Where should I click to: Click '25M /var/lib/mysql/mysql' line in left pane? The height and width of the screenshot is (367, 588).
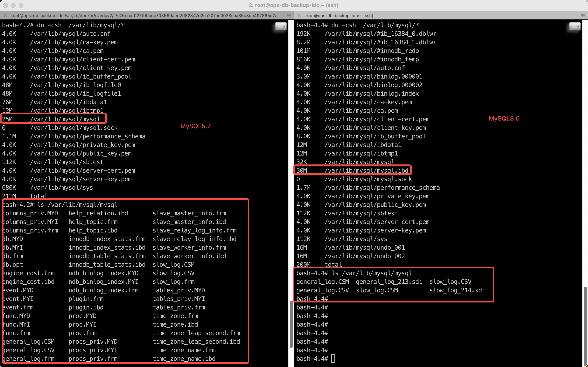tap(51, 119)
